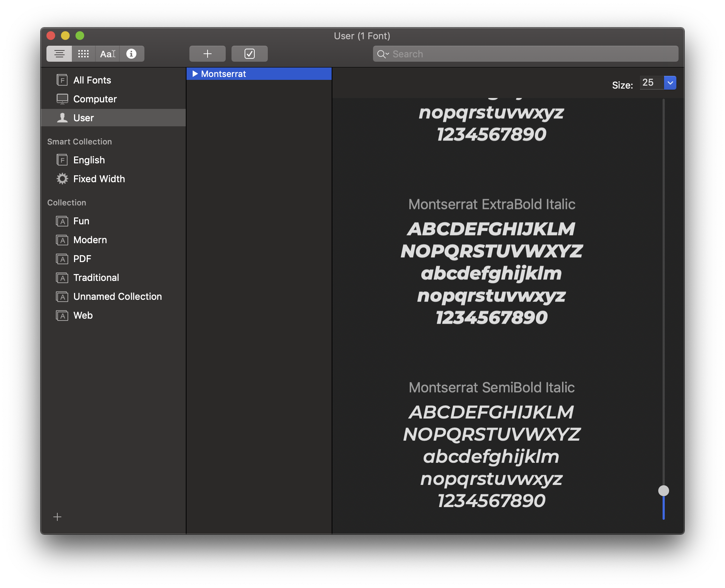This screenshot has height=588, width=725.
Task: Select the English smart collection
Action: (89, 160)
